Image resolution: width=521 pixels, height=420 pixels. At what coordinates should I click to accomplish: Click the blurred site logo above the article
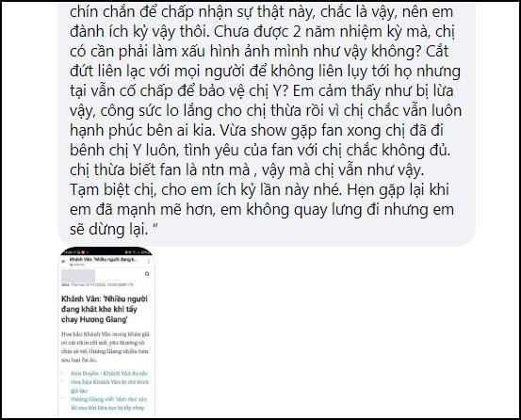point(78,276)
